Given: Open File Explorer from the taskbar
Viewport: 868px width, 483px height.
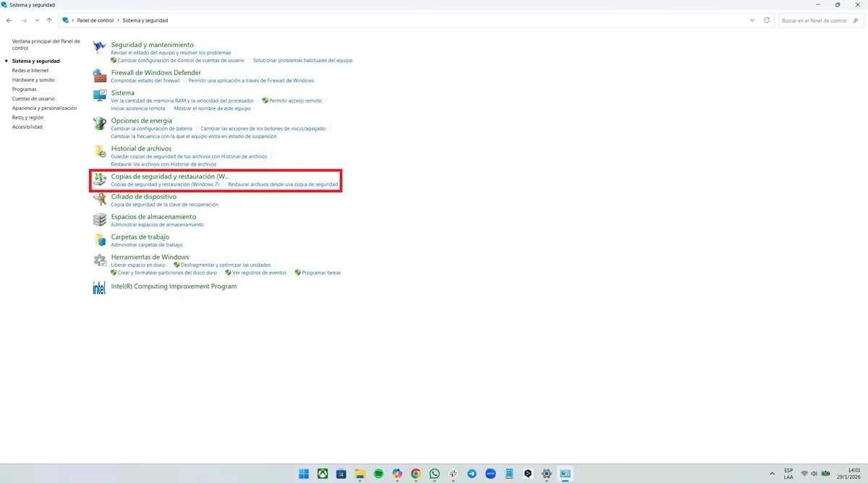Looking at the screenshot, I should pos(359,474).
